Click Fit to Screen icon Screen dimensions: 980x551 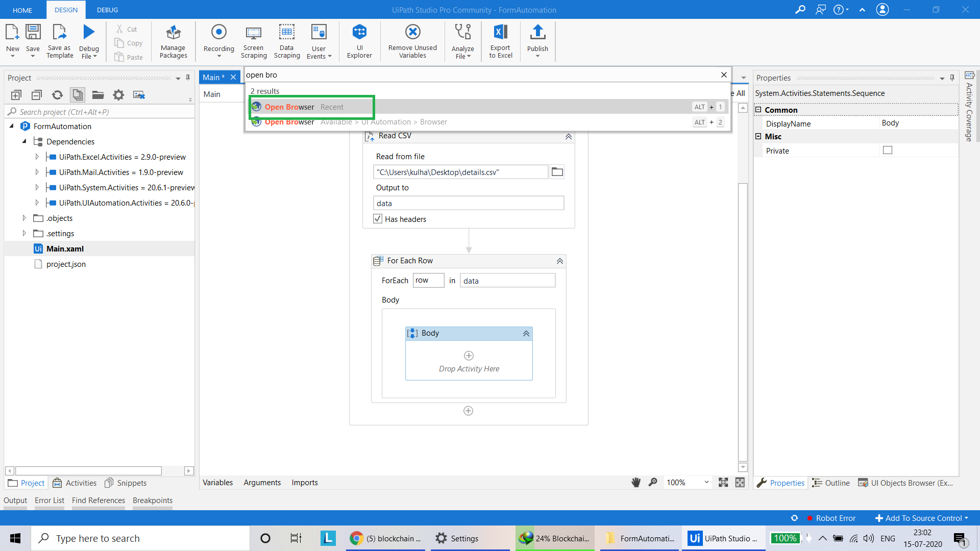[x=723, y=482]
